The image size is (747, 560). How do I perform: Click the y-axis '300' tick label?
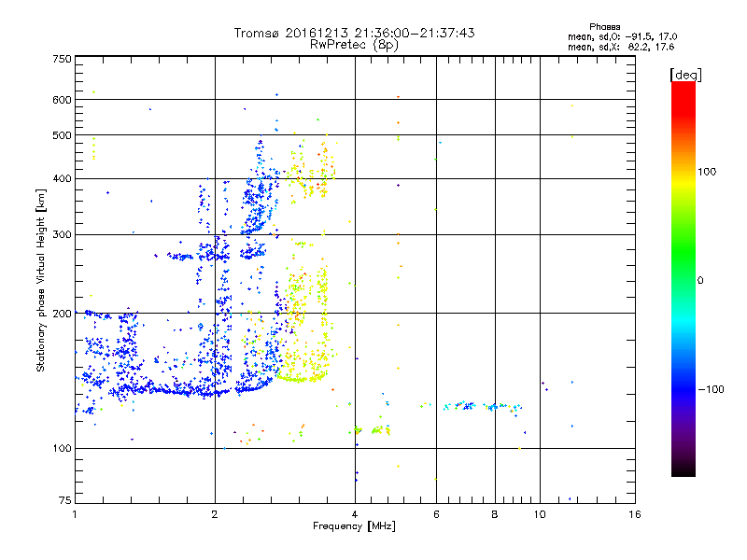pyautogui.click(x=62, y=234)
